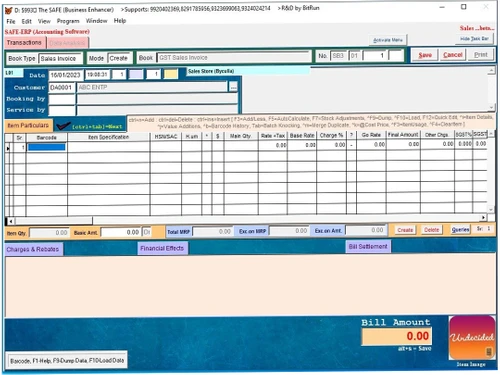
Task: Select the Item Particulars tab
Action: (x=28, y=125)
